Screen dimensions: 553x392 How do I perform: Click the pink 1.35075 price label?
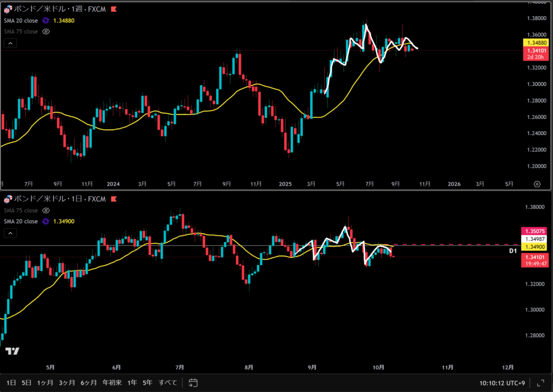click(534, 230)
